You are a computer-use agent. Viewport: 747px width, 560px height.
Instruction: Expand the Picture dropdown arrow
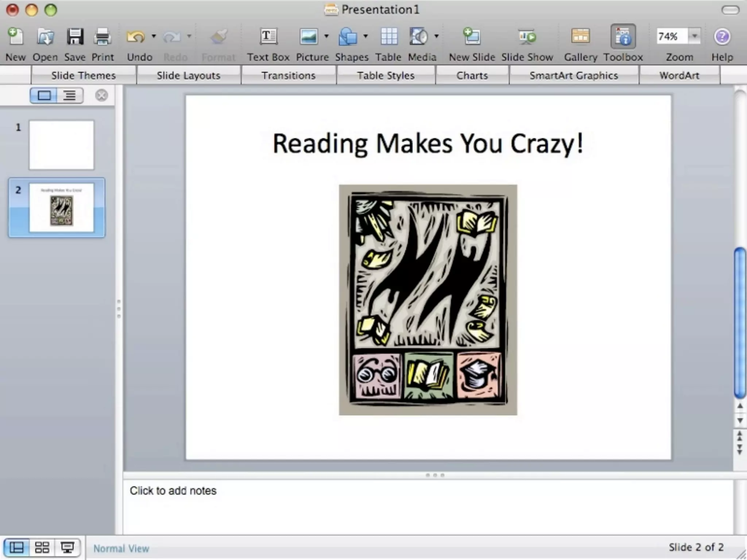326,36
